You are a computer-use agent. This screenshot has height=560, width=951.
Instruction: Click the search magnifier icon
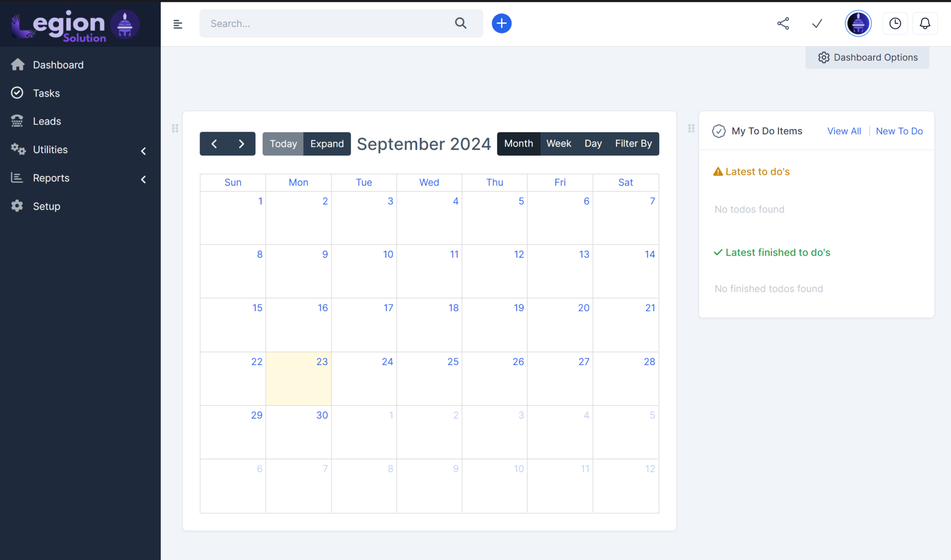pos(460,23)
